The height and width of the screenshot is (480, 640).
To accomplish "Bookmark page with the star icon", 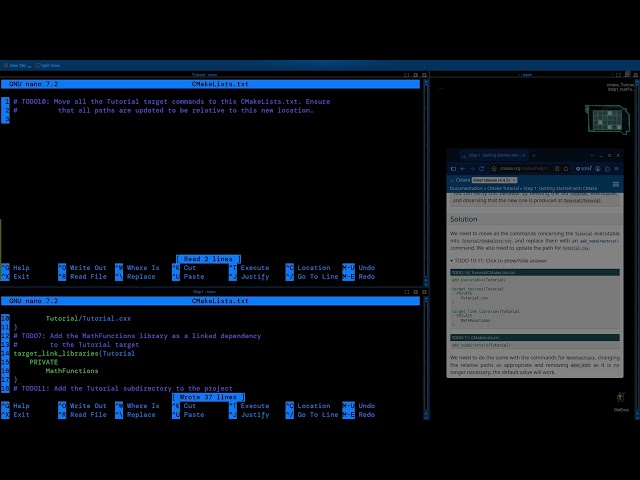I will click(x=566, y=169).
